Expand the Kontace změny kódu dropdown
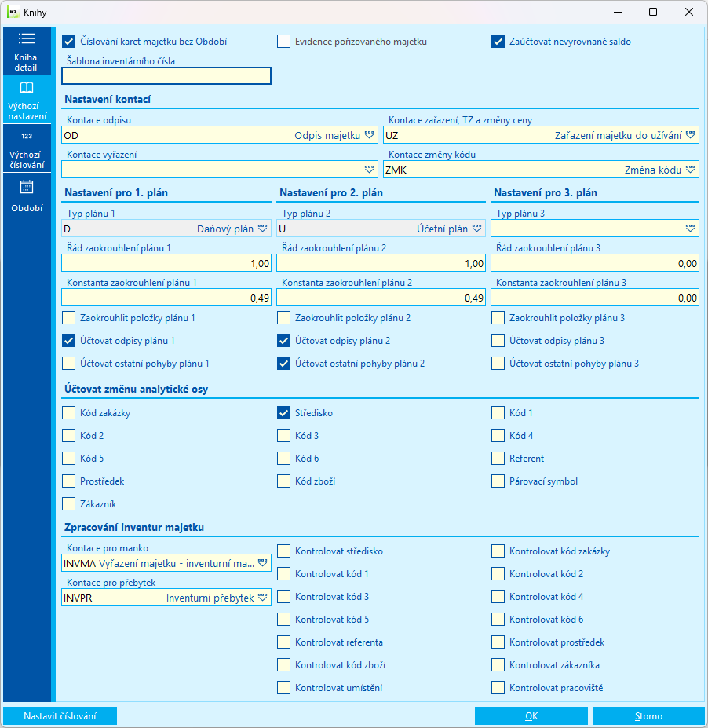The width and height of the screenshot is (708, 728). click(x=691, y=170)
